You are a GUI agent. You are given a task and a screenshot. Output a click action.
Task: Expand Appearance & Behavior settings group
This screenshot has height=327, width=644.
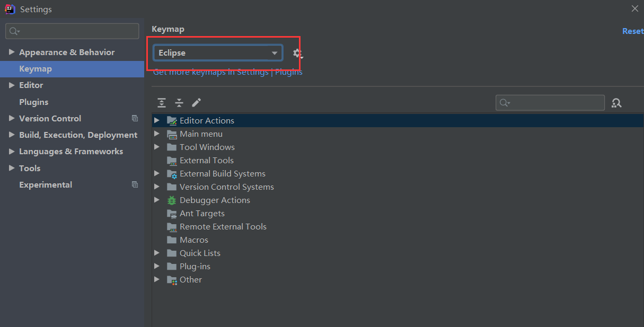(x=12, y=52)
